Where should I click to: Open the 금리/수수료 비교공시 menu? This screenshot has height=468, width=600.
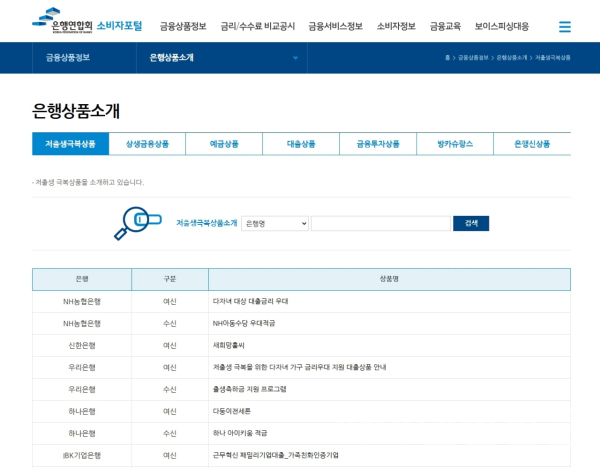click(258, 26)
